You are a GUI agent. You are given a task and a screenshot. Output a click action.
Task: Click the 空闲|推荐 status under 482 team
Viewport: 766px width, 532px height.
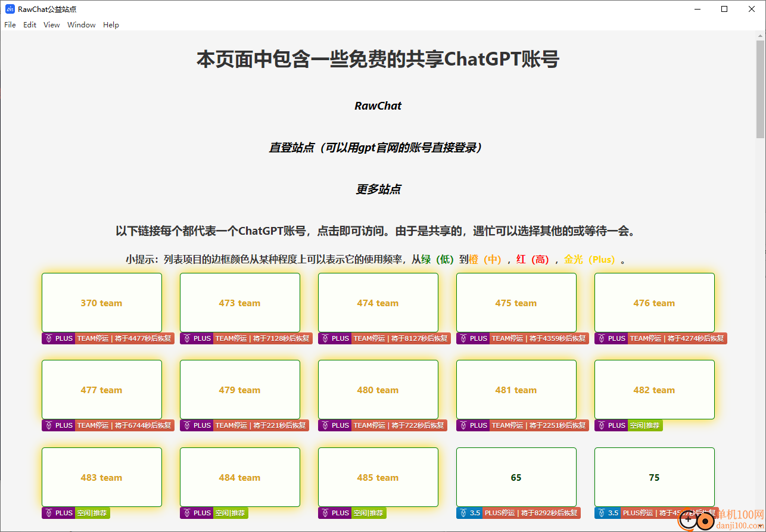645,425
